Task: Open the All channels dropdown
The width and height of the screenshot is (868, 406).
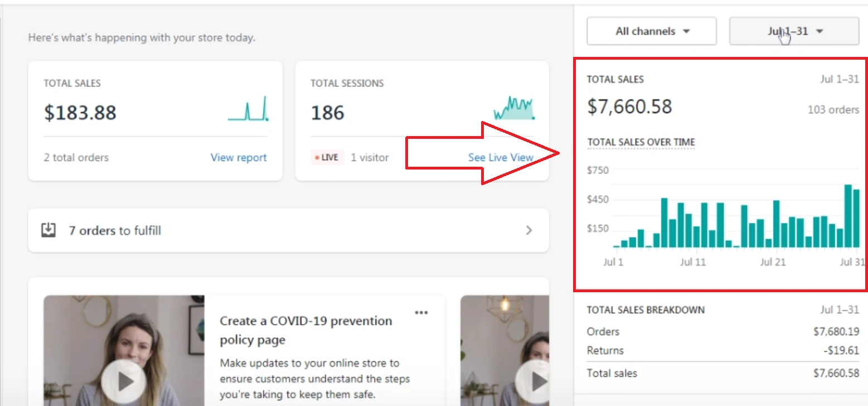Action: pyautogui.click(x=651, y=31)
